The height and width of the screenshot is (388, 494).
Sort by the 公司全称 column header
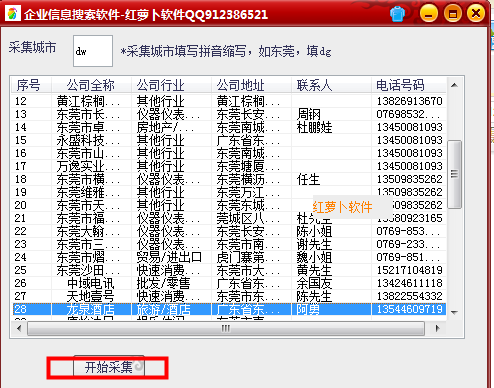[x=91, y=85]
